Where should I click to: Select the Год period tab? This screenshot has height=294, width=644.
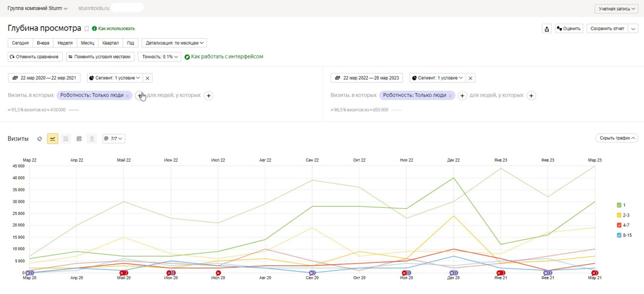[x=130, y=43]
